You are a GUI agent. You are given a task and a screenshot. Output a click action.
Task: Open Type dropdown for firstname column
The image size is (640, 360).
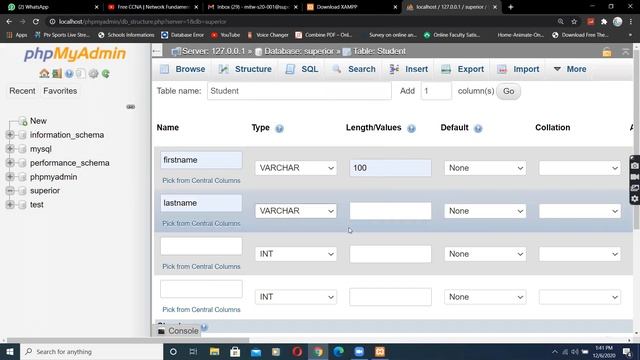click(x=296, y=168)
